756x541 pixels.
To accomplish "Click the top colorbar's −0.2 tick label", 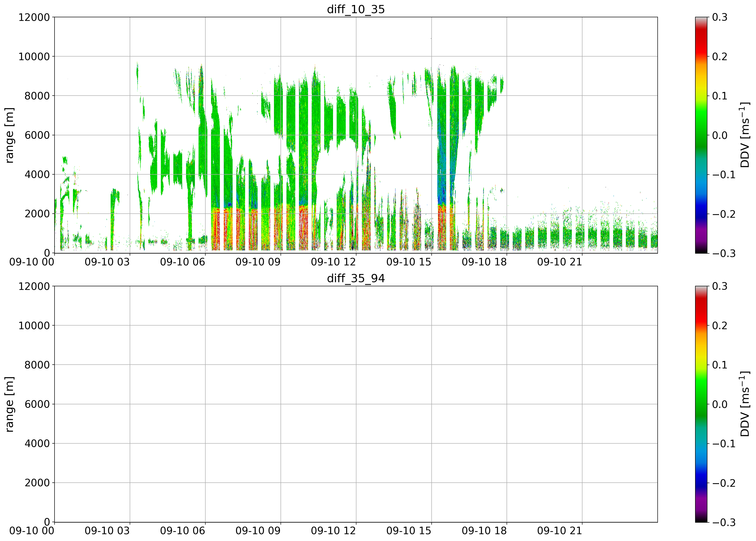I will [724, 214].
